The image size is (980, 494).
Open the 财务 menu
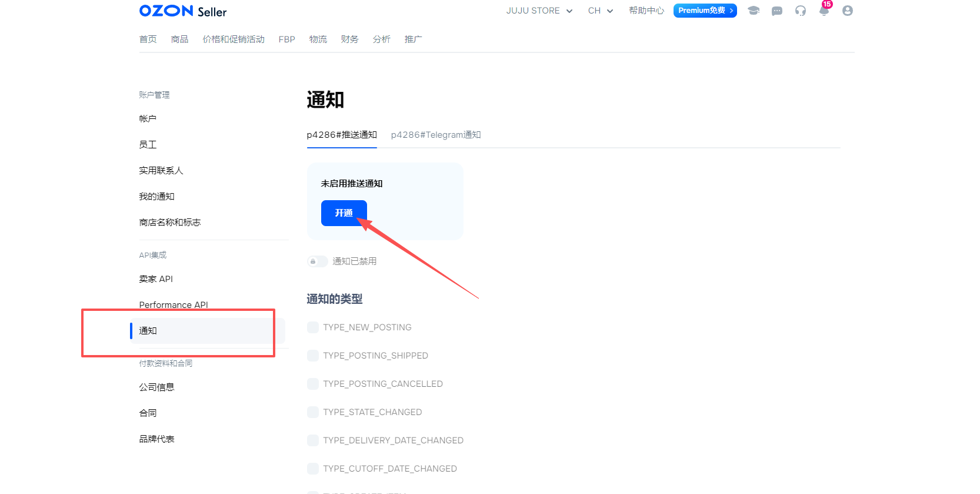coord(350,39)
